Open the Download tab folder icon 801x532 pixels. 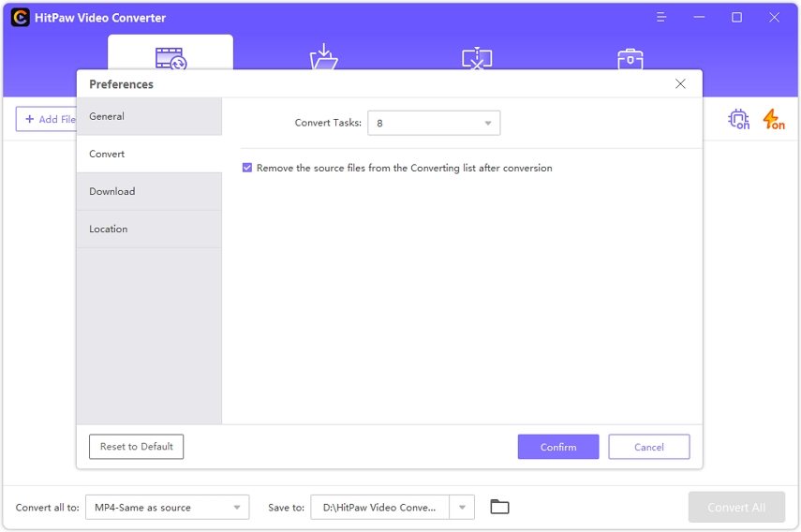tap(324, 57)
